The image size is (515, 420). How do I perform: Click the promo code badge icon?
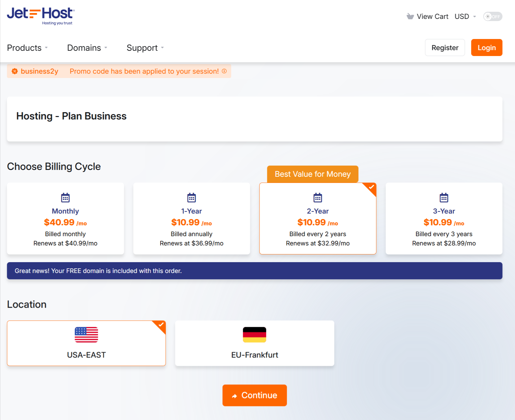pyautogui.click(x=15, y=71)
